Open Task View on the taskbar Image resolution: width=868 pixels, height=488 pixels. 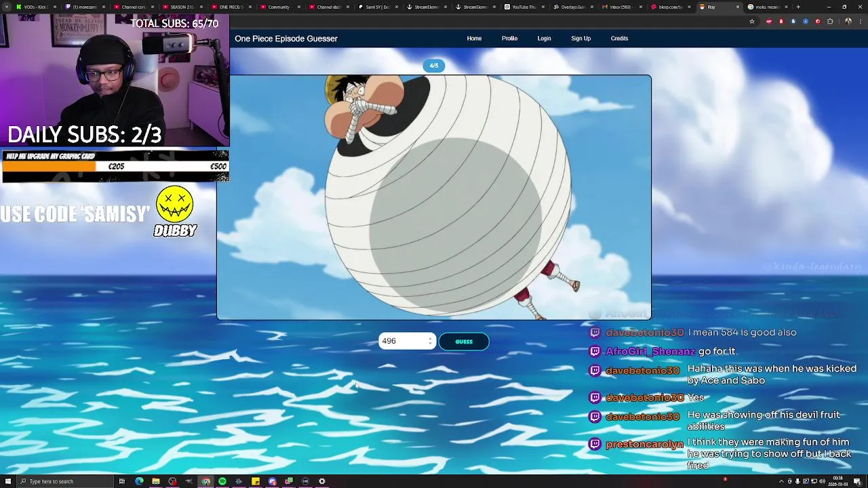tap(122, 481)
